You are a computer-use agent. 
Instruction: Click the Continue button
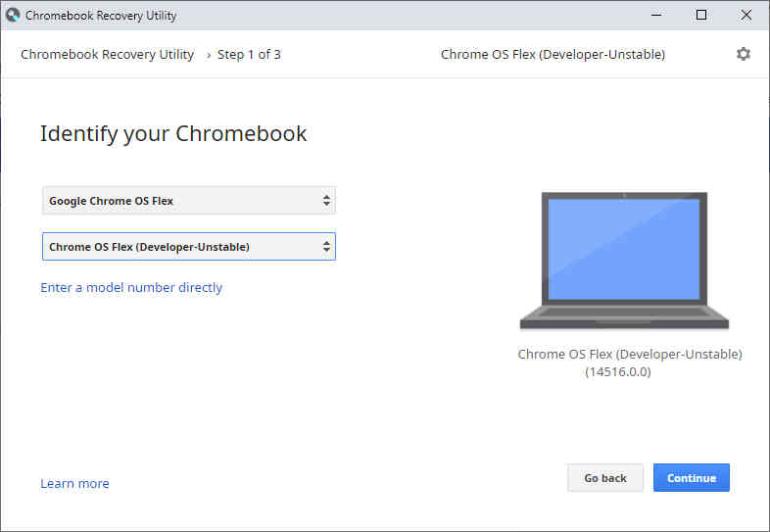[x=692, y=478]
